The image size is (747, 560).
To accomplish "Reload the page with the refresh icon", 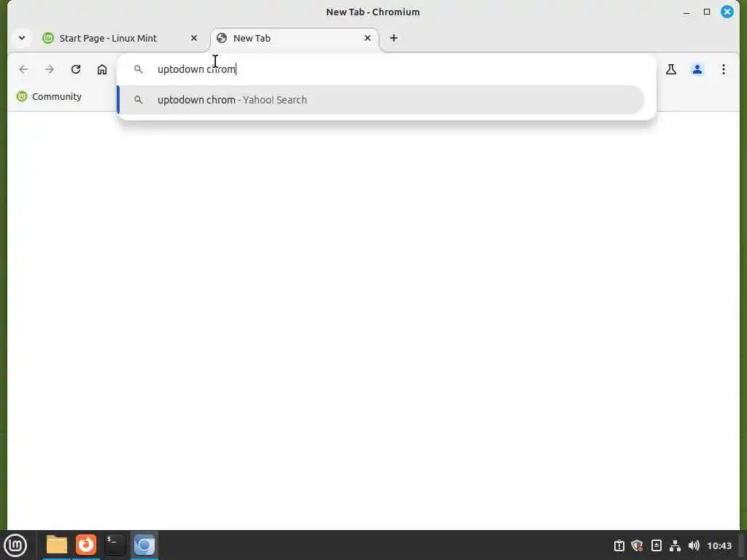I will (x=76, y=69).
